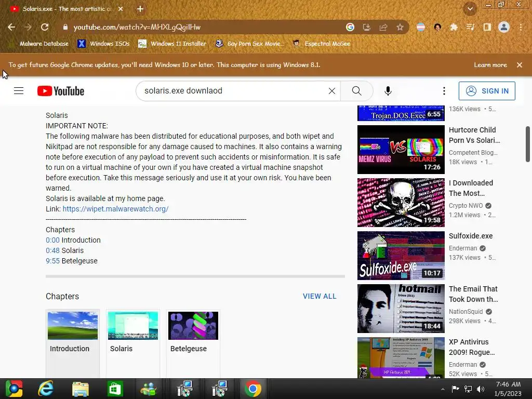The image size is (532, 399).
Task: Open Espectral McGee bookmark
Action: point(321,44)
